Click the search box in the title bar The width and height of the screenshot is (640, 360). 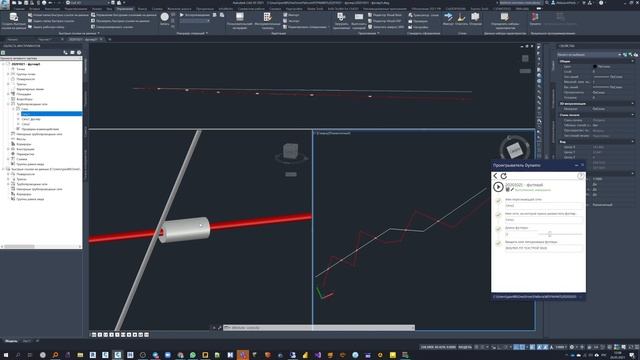(x=521, y=2)
